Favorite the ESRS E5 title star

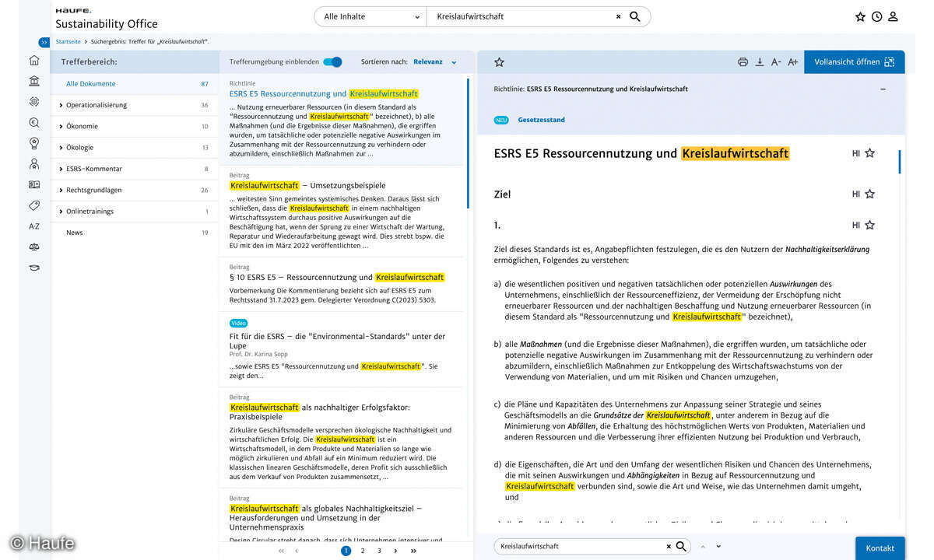[x=870, y=154]
